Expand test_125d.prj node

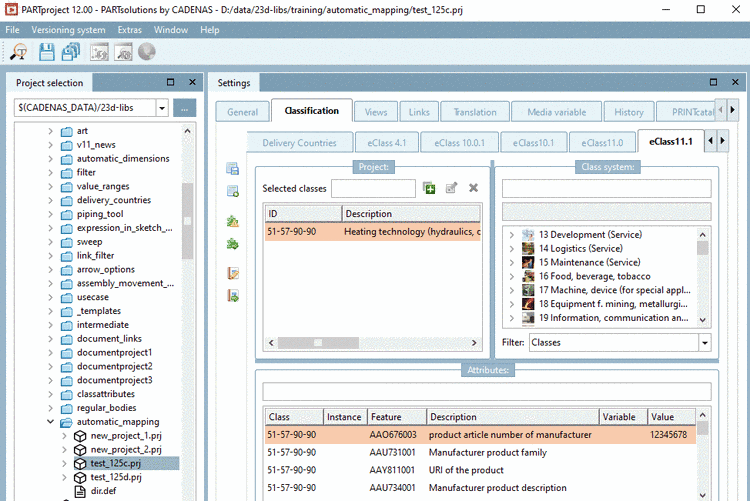pyautogui.click(x=64, y=478)
